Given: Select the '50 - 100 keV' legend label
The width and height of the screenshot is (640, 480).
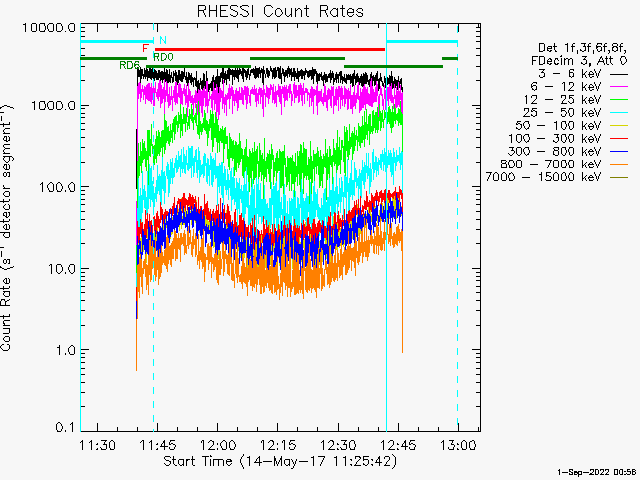Looking at the screenshot, I should (558, 125).
